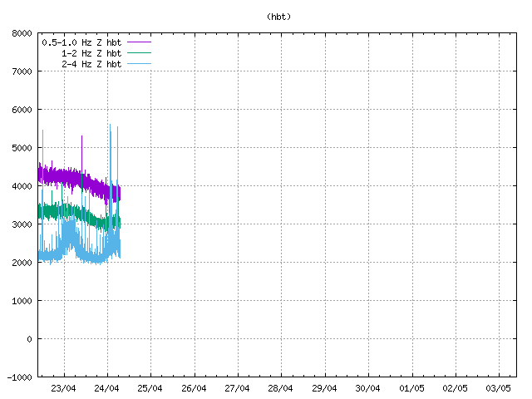Click y-axis label 4000
The image size is (532, 399).
pos(22,186)
